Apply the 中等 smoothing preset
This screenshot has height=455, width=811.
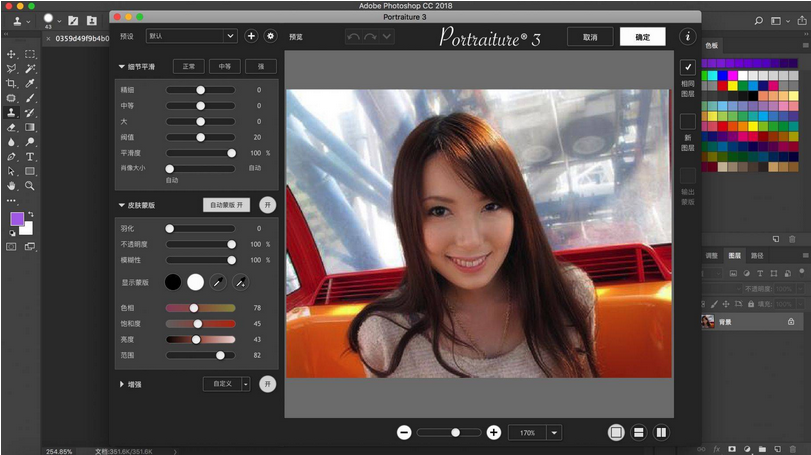pos(224,66)
